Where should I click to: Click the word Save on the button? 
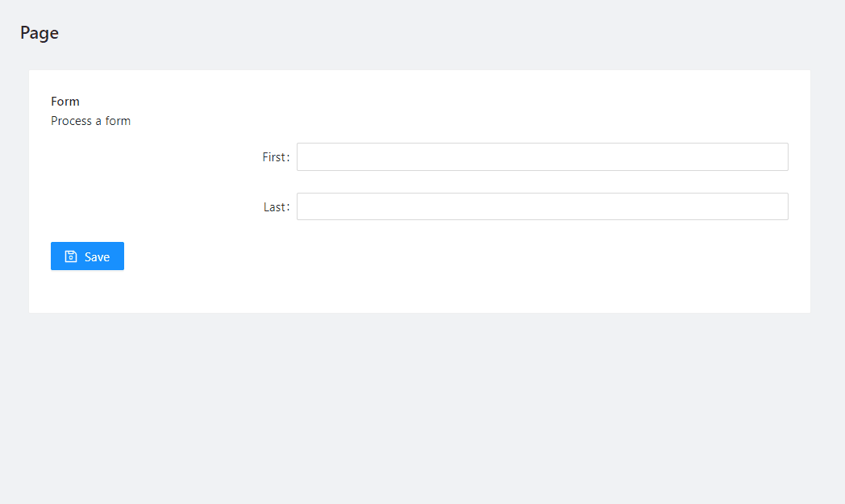coord(97,256)
